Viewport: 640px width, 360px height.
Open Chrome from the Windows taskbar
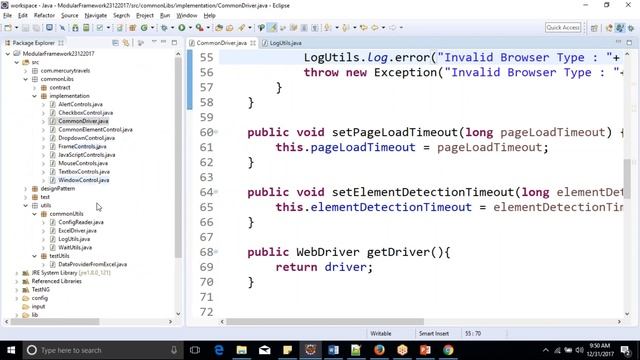pos(448,350)
